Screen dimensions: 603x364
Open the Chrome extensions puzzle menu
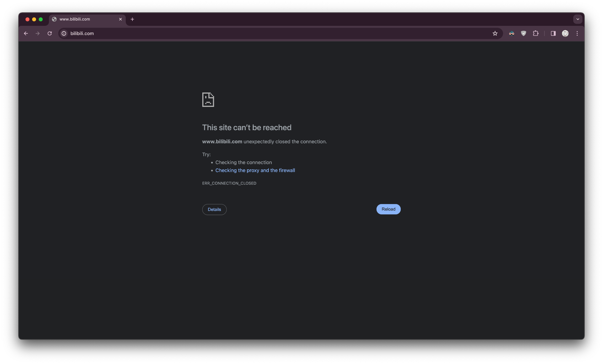click(536, 33)
